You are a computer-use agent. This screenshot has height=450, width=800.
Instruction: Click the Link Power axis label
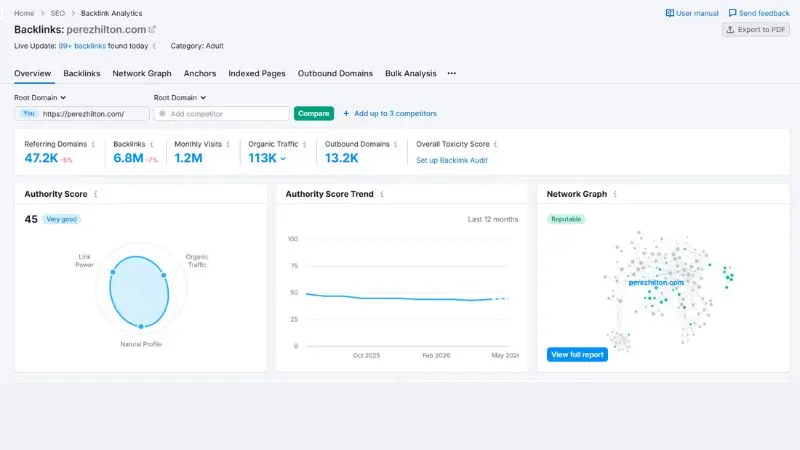click(84, 261)
